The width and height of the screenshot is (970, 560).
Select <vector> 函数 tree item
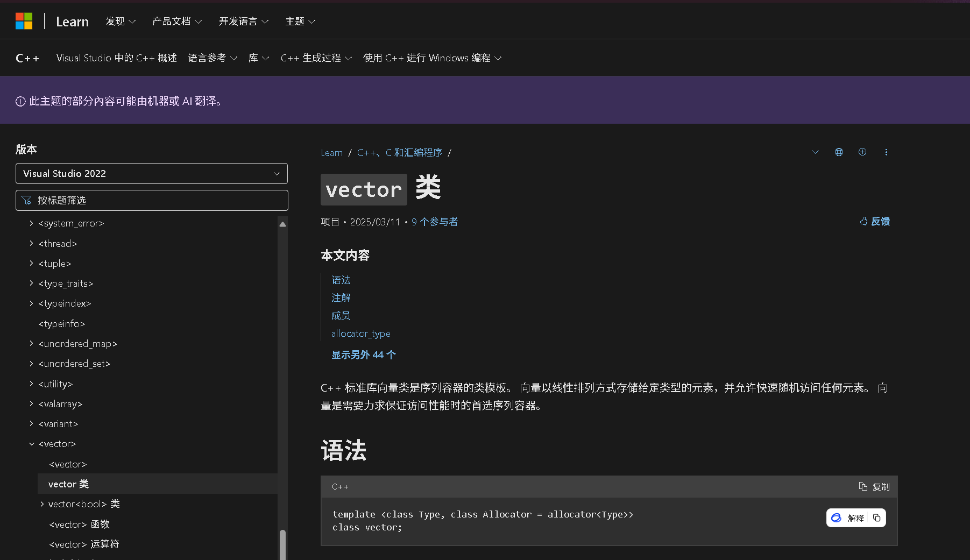pyautogui.click(x=80, y=524)
